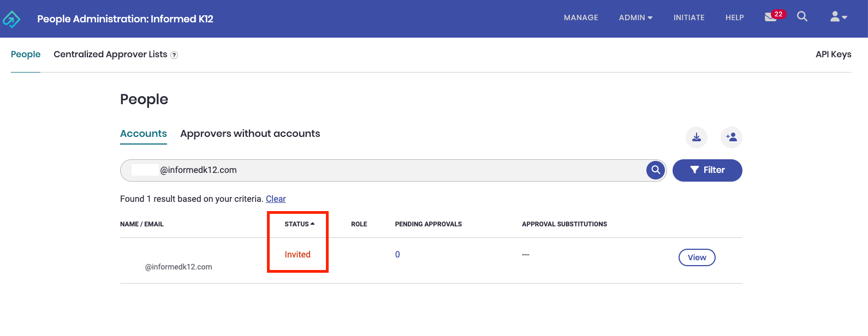Click the magnifier icon in the top navigation
This screenshot has width=868, height=336.
[802, 17]
